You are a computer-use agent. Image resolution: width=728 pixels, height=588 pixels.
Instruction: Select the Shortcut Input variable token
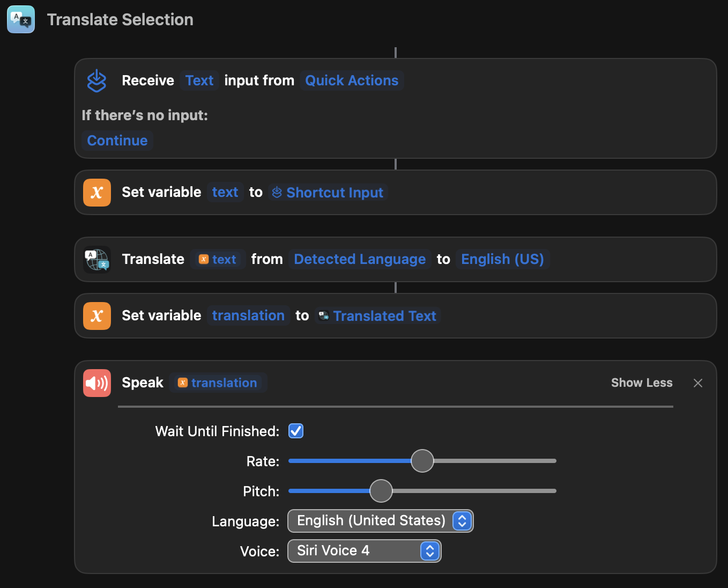tap(328, 193)
